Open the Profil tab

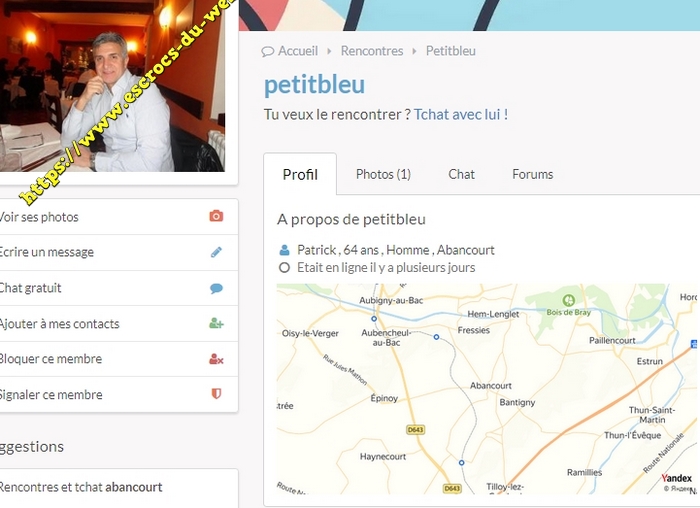(x=300, y=174)
